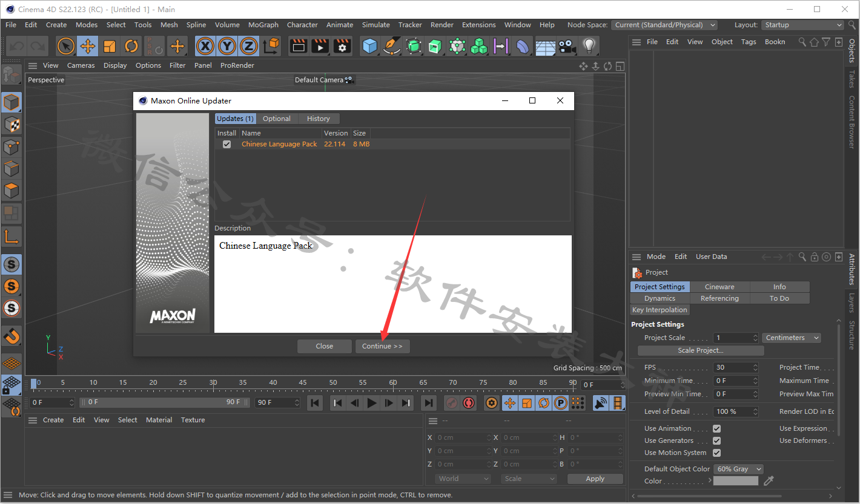Toggle the Enable Axis icon
This screenshot has width=860, height=504.
coord(12,236)
